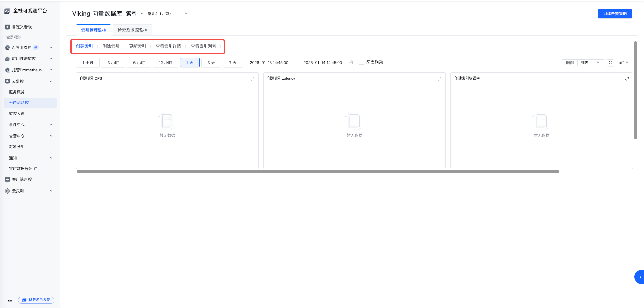Click the 应用性能监控 sidebar icon
Screen dimensions: 644x308
tap(7, 59)
